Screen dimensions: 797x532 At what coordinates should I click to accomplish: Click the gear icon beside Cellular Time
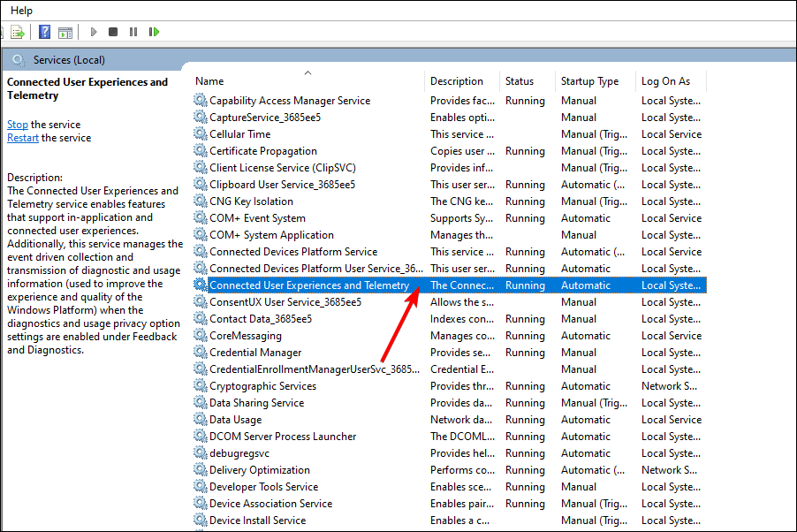[x=201, y=134]
